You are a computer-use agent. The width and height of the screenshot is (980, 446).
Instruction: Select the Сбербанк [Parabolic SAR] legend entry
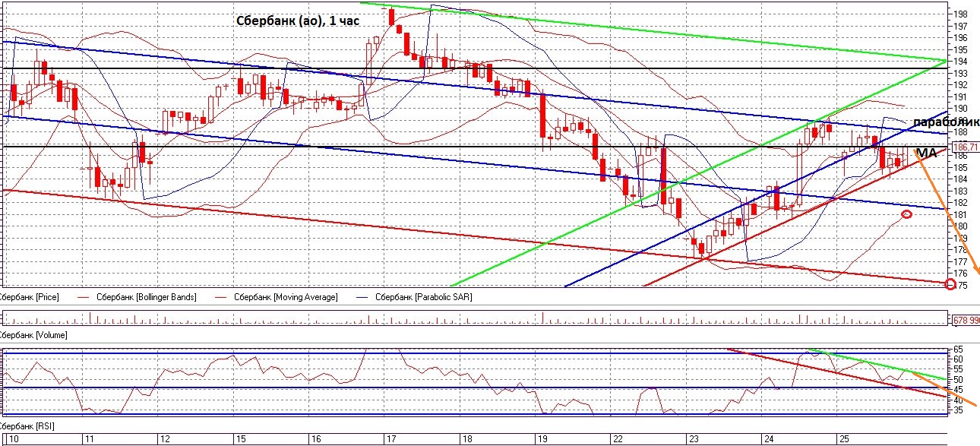[423, 297]
